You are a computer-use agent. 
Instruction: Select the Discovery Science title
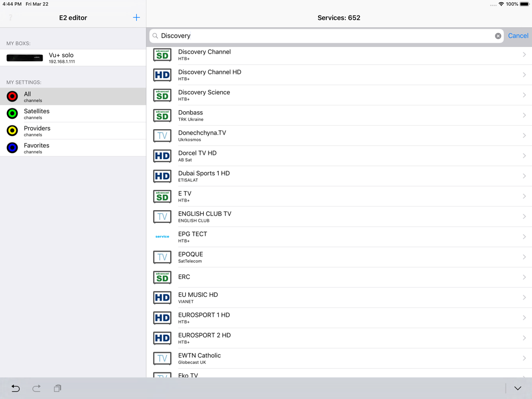point(204,92)
